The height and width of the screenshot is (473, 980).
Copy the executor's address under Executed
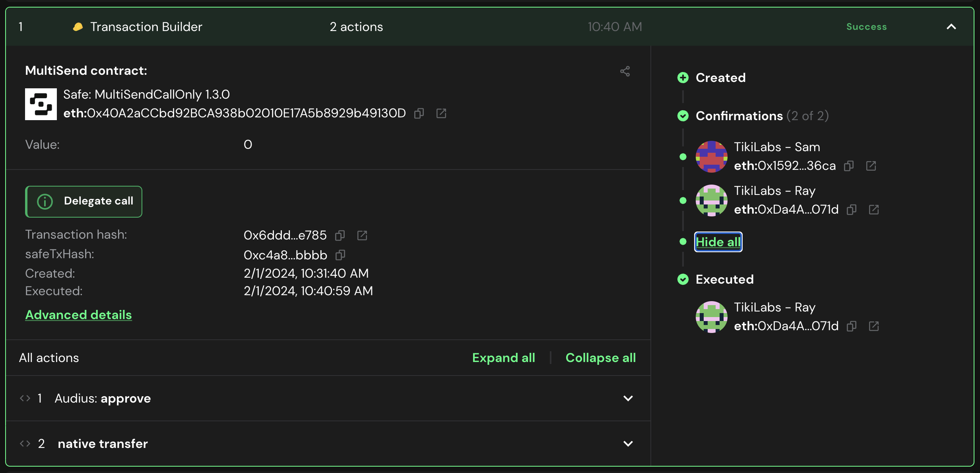click(852, 326)
